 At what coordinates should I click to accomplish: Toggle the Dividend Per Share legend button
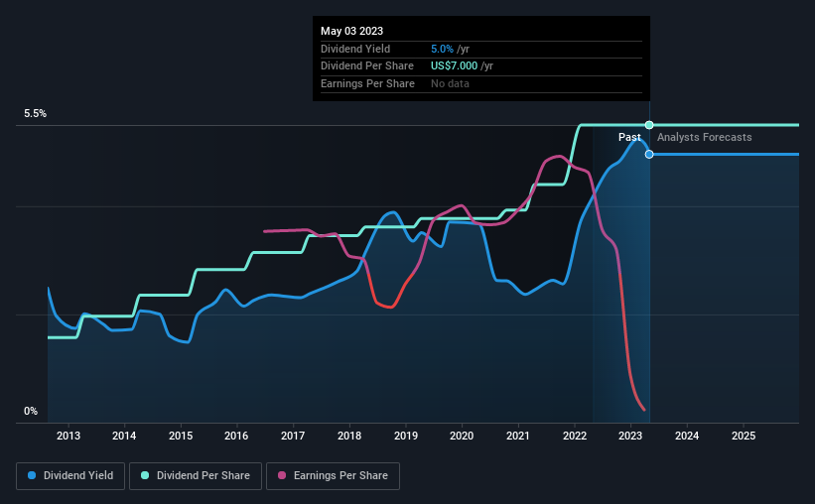(x=196, y=476)
